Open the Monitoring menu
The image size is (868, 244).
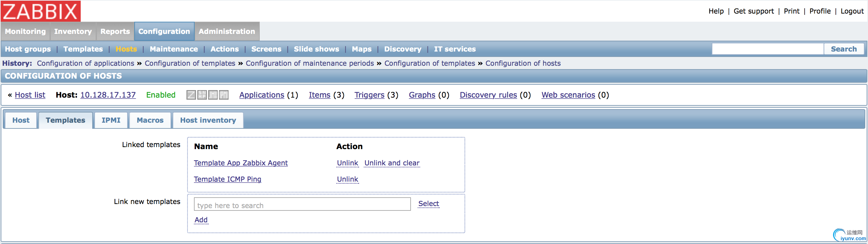[x=25, y=32]
